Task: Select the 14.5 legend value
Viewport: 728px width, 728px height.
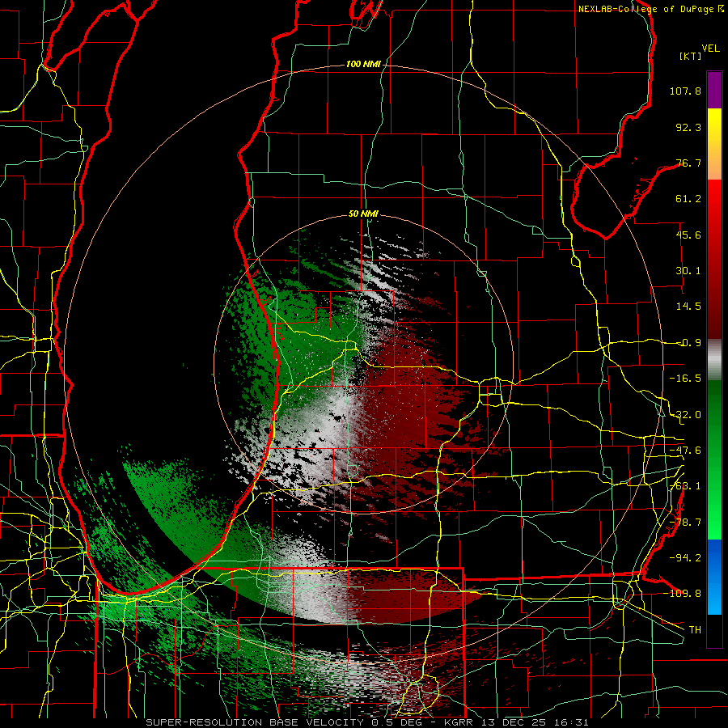Action: [x=688, y=307]
